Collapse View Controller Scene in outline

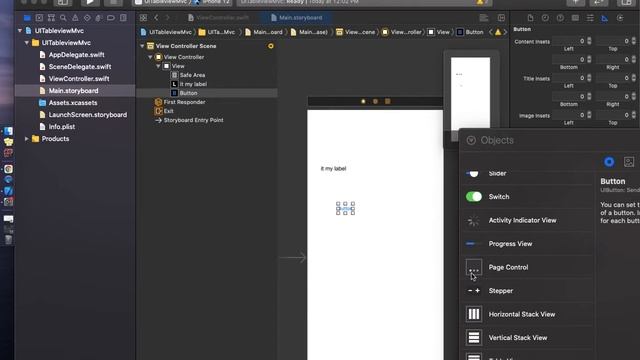pyautogui.click(x=142, y=46)
